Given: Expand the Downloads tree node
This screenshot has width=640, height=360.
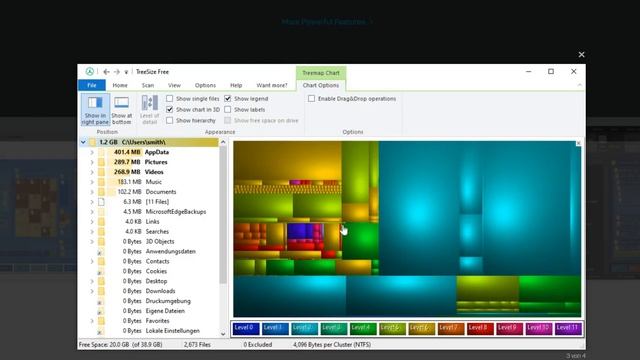Looking at the screenshot, I should pos(92,291).
